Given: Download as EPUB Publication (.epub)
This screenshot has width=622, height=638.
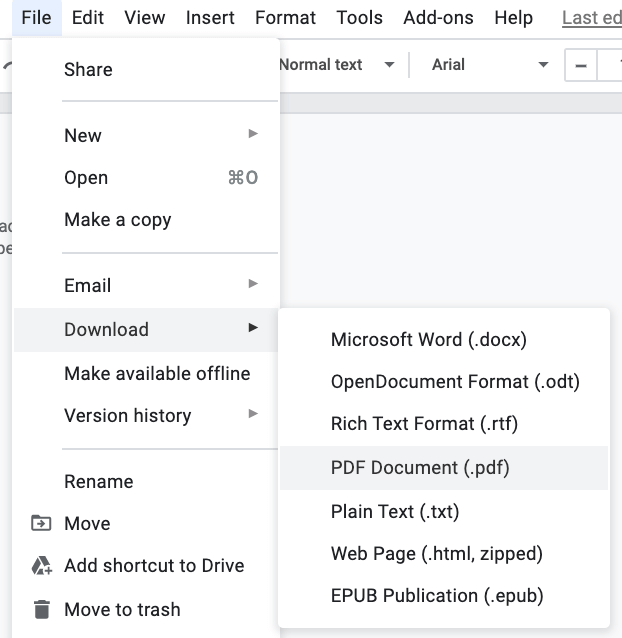Looking at the screenshot, I should pyautogui.click(x=444, y=596).
